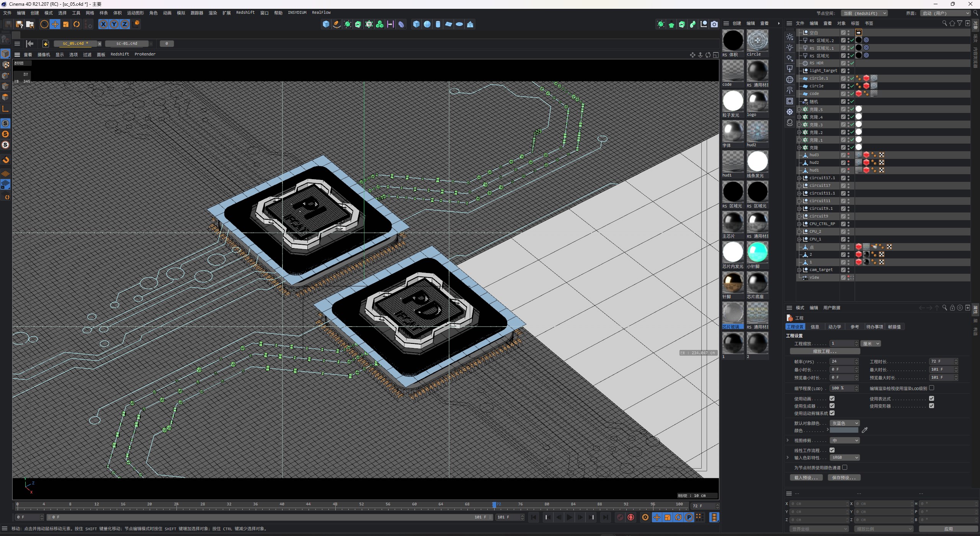Select the Scale tool in top toolbar

66,25
